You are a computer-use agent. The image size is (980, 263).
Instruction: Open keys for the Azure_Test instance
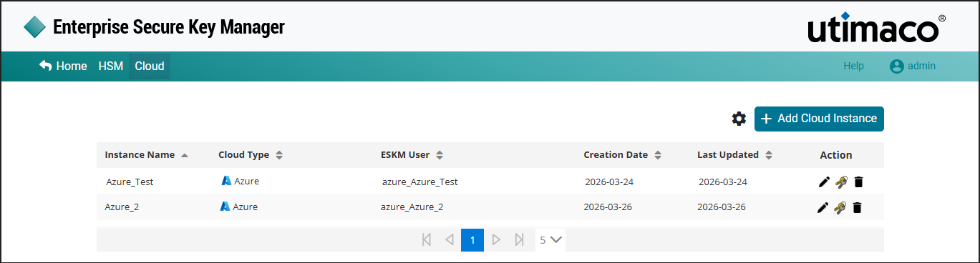(x=841, y=182)
